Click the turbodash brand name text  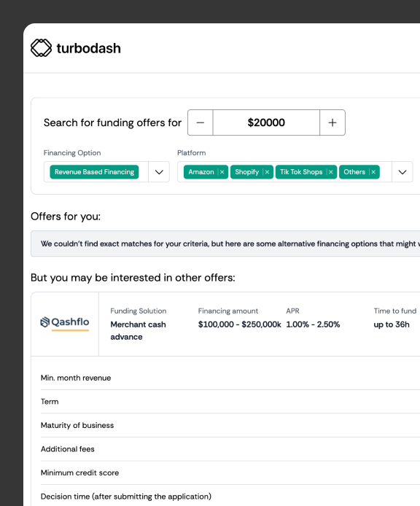pyautogui.click(x=89, y=48)
